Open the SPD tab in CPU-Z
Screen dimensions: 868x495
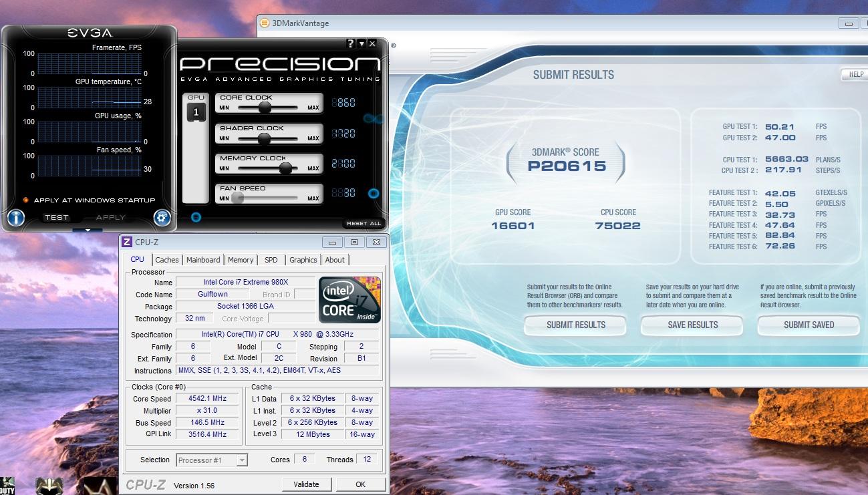click(271, 260)
